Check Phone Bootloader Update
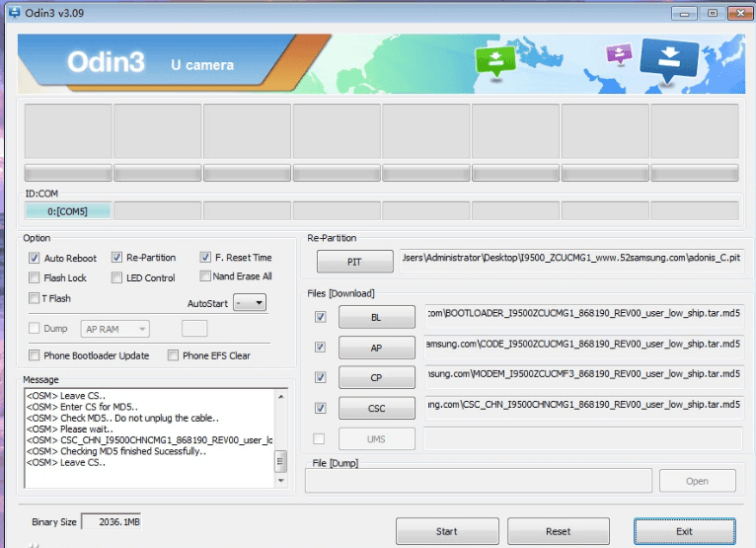Viewport: 756px width, 548px height. click(34, 355)
